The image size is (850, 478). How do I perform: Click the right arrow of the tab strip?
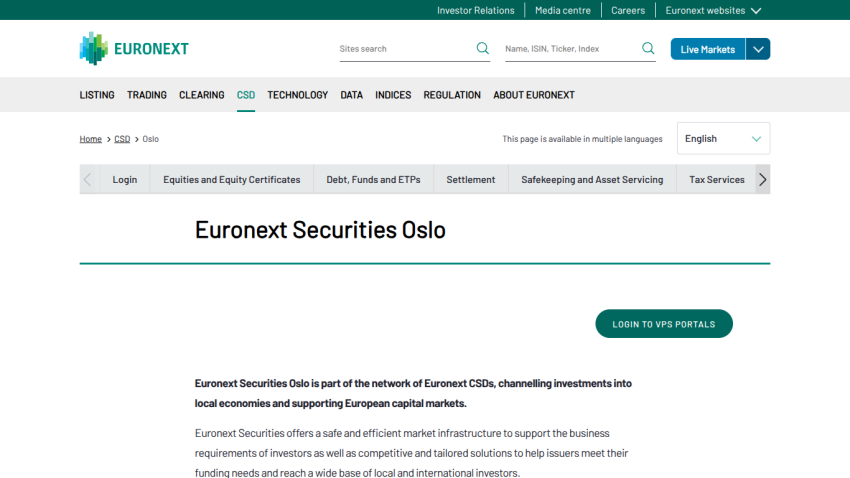(x=763, y=179)
